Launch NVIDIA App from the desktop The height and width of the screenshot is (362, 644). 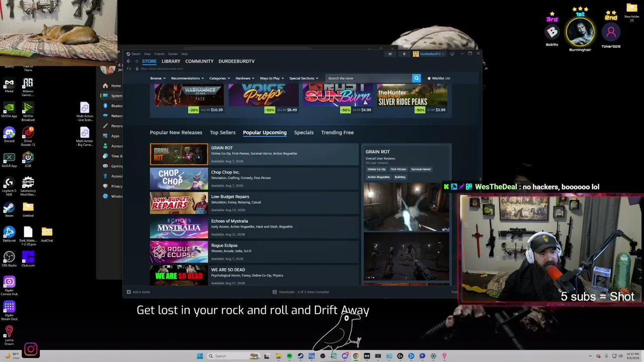9,110
